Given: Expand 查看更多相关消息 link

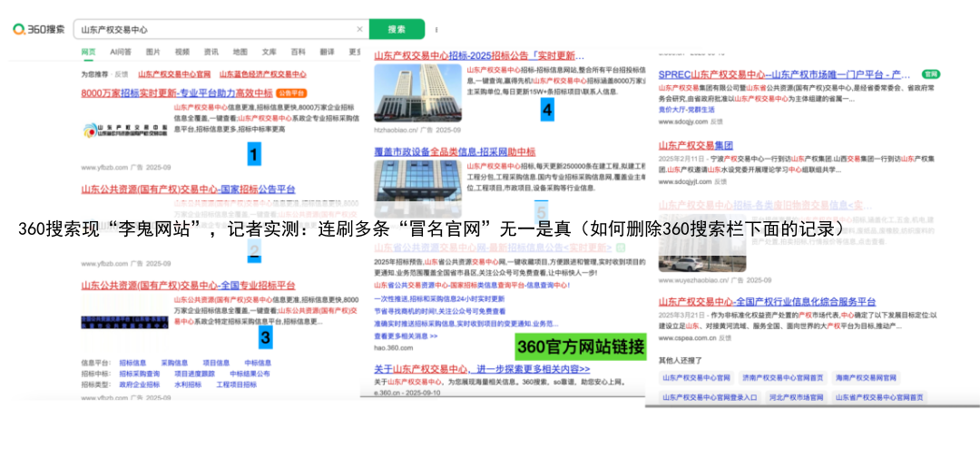Looking at the screenshot, I should click(x=406, y=335).
